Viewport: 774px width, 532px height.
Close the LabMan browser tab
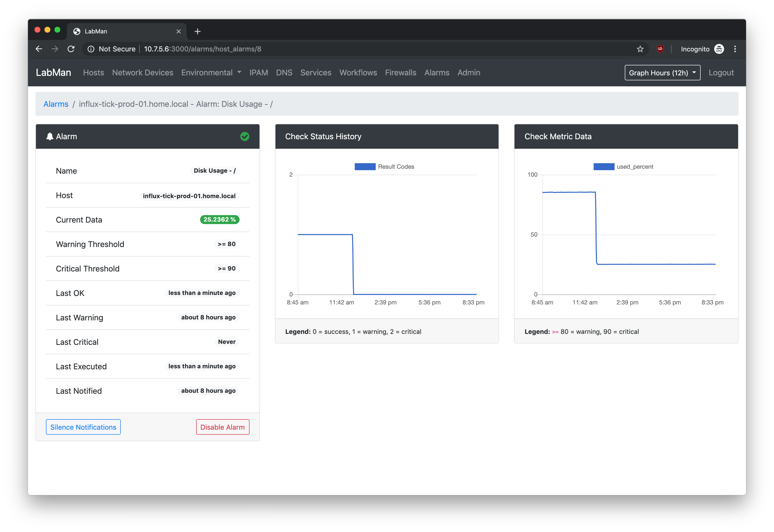coord(179,31)
